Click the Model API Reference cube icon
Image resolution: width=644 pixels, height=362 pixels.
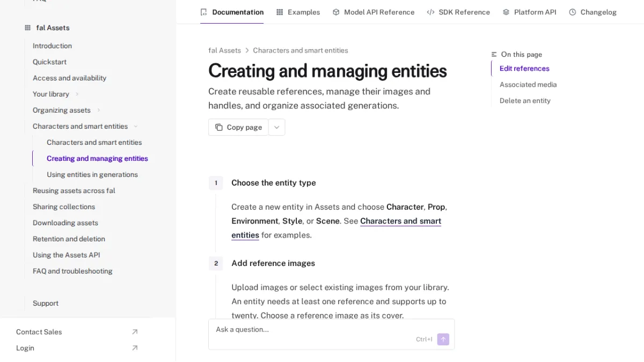336,12
